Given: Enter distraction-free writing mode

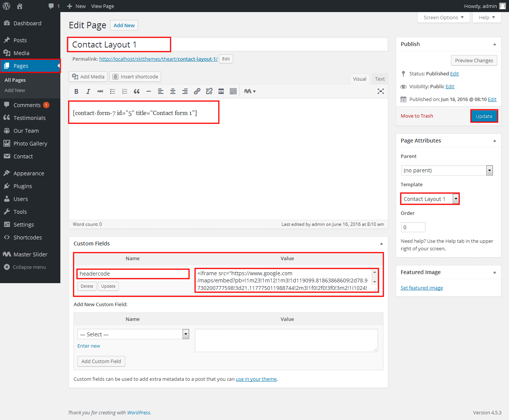Looking at the screenshot, I should pyautogui.click(x=381, y=91).
